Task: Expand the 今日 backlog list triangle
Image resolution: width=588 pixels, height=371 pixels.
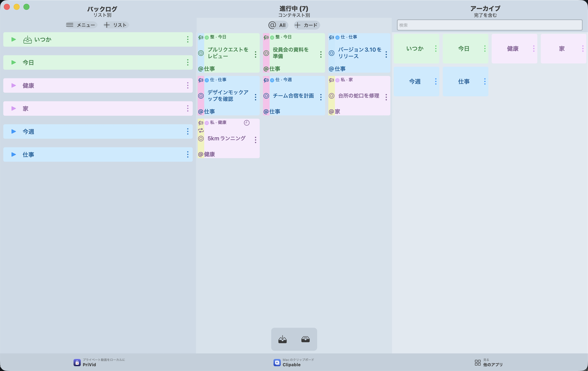Action: (14, 62)
